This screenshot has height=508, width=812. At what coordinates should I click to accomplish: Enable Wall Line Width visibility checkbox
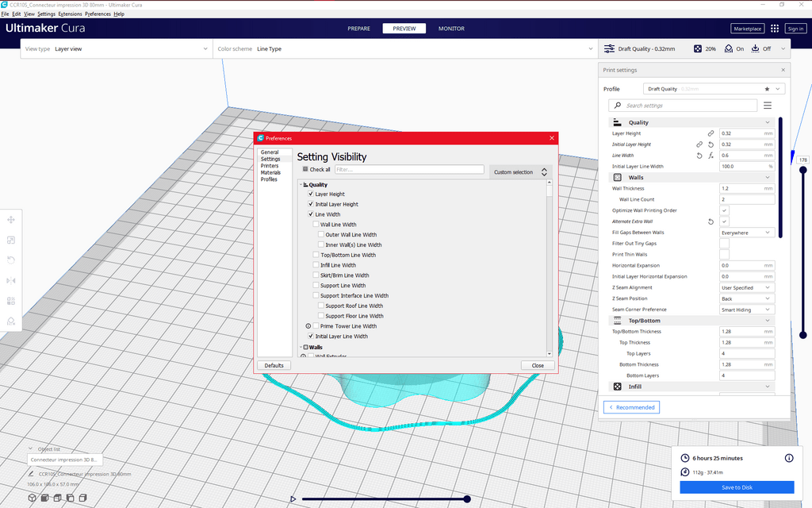point(316,225)
